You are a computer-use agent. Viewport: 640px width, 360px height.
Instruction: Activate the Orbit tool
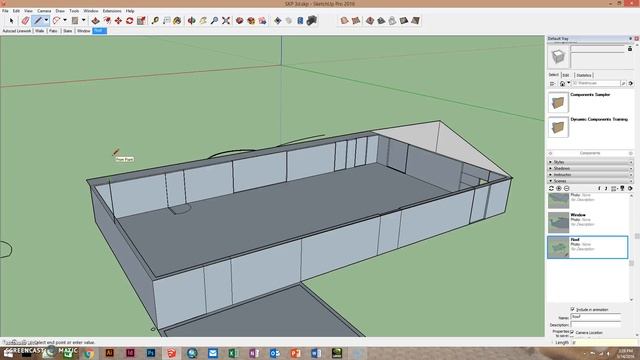191,20
